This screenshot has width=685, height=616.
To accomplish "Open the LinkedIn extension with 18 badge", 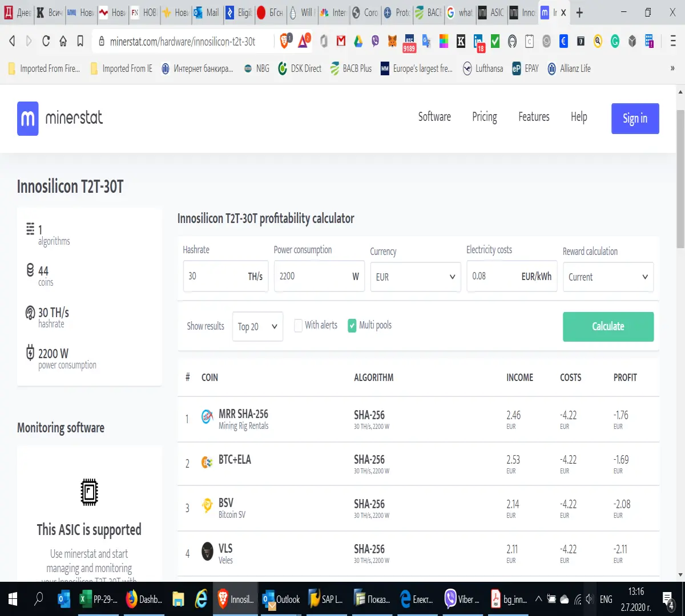I will (x=478, y=42).
